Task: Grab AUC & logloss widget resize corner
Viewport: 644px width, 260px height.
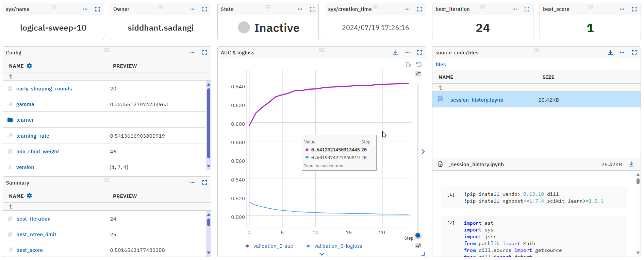Action: [x=423, y=254]
